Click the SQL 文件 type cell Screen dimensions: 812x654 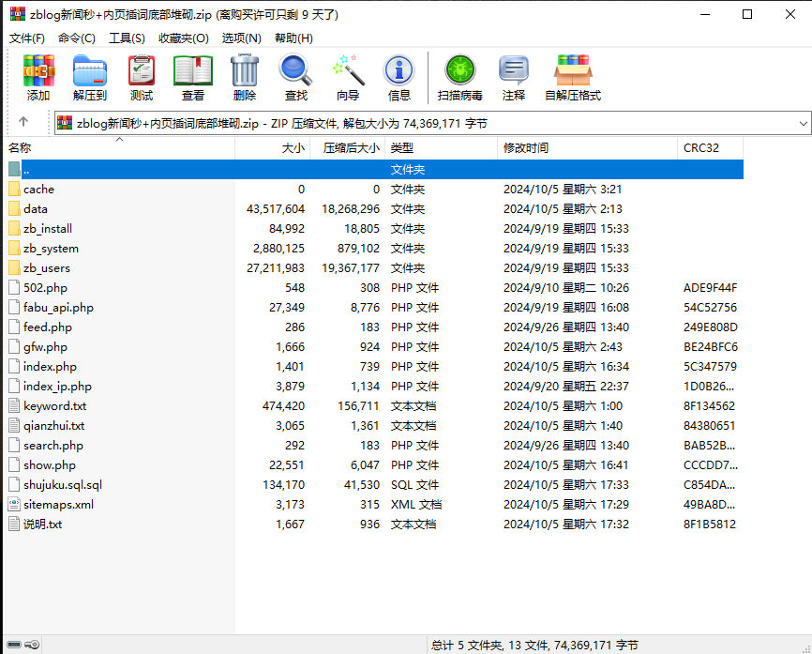[x=414, y=484]
